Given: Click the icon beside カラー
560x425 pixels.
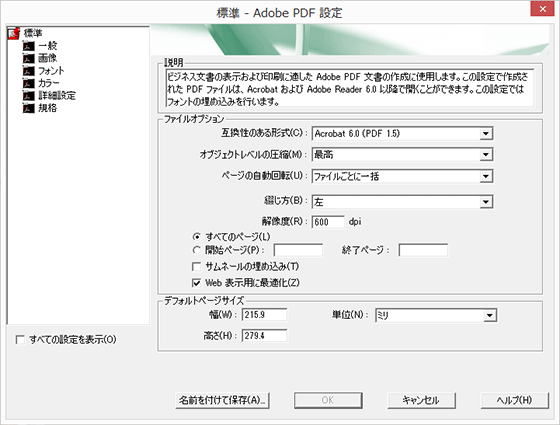Looking at the screenshot, I should [29, 84].
